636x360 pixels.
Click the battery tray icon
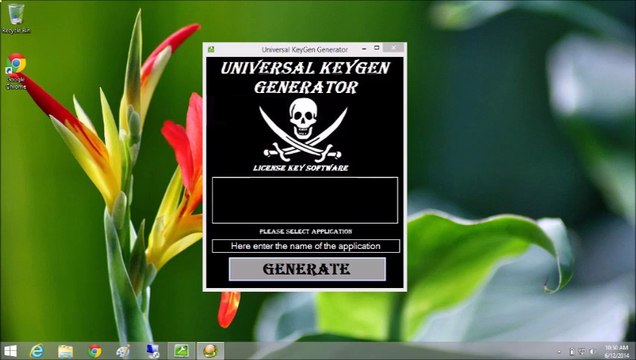point(572,351)
